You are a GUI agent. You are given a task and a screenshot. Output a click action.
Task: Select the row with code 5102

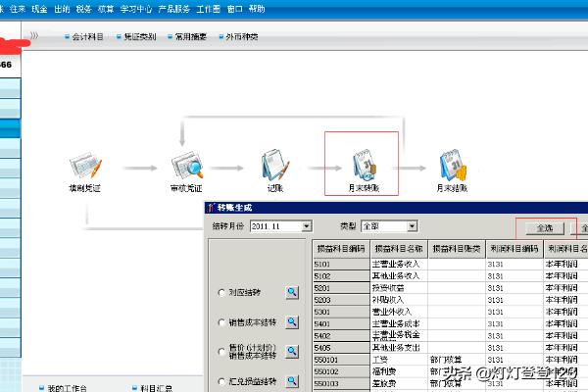pos(341,276)
